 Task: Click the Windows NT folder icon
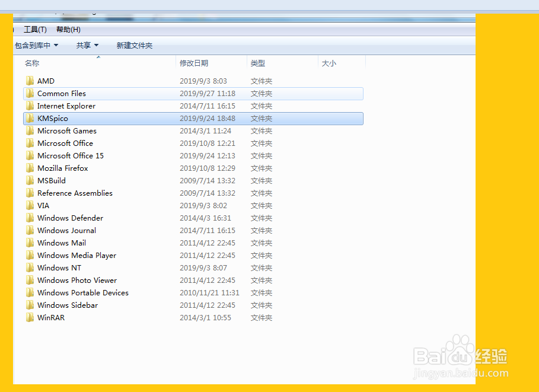click(30, 267)
